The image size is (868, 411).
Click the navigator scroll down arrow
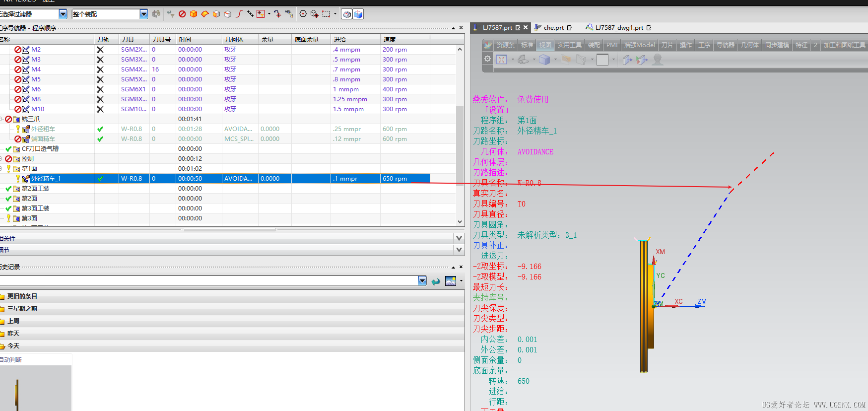[x=460, y=222]
